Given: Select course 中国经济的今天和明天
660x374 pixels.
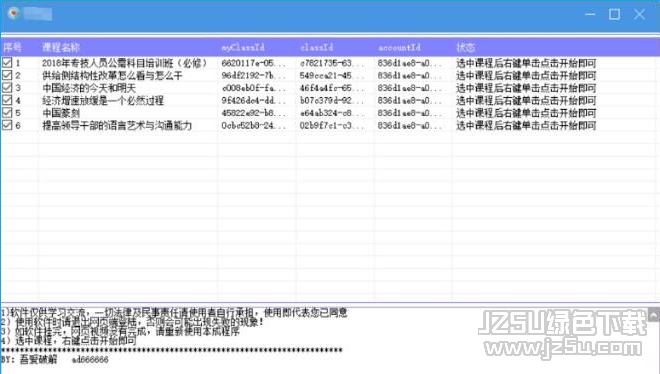Looking at the screenshot, I should point(88,88).
